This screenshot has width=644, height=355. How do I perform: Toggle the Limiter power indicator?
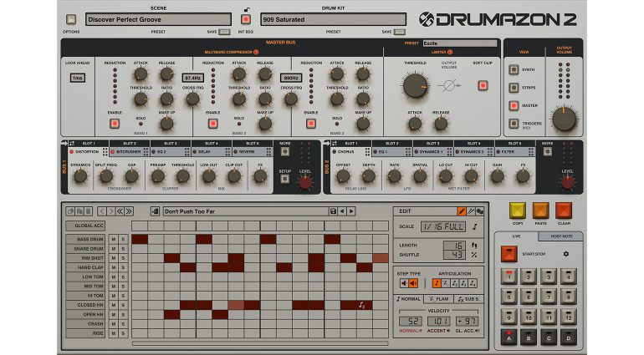click(450, 52)
